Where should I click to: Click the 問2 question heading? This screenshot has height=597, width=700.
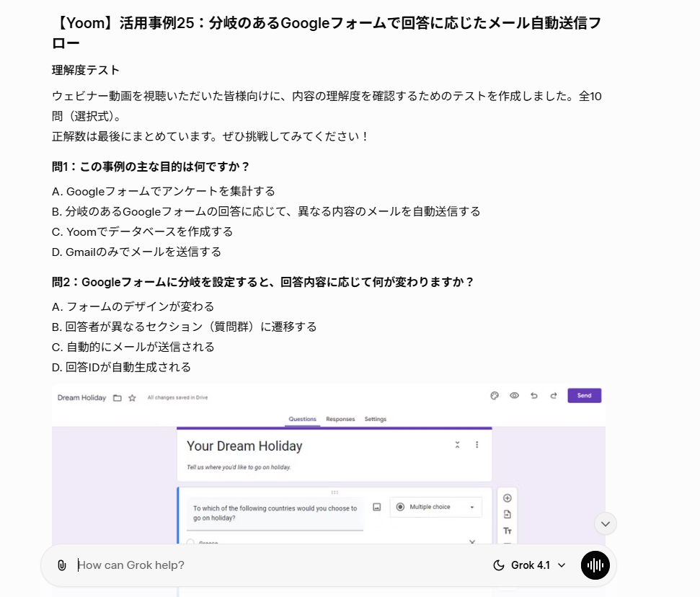(262, 282)
